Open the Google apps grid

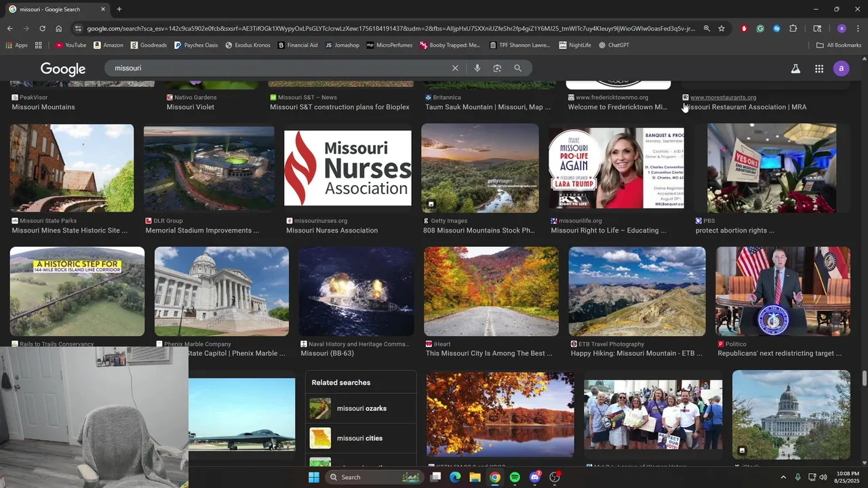coord(819,68)
